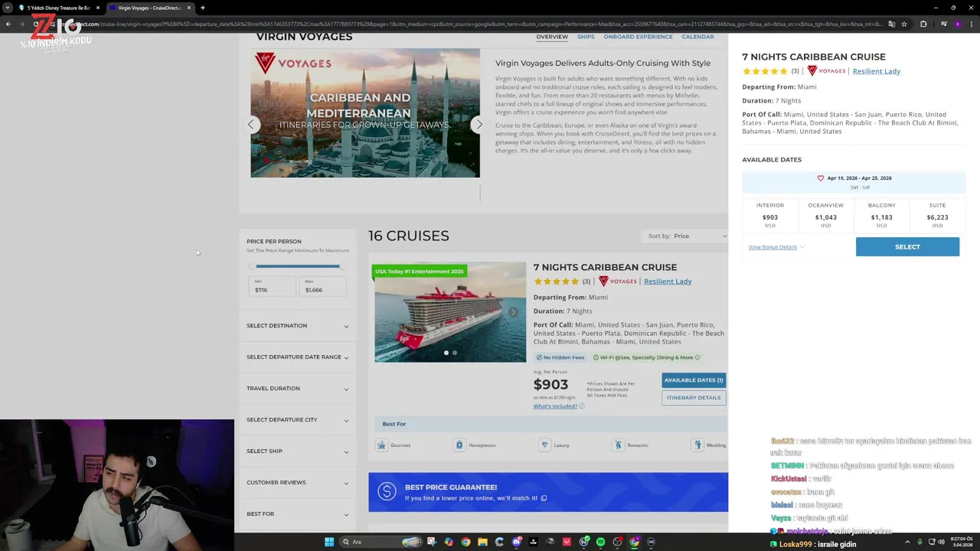Click info icon next to What's Included
The height and width of the screenshot is (551, 980).
pyautogui.click(x=582, y=406)
